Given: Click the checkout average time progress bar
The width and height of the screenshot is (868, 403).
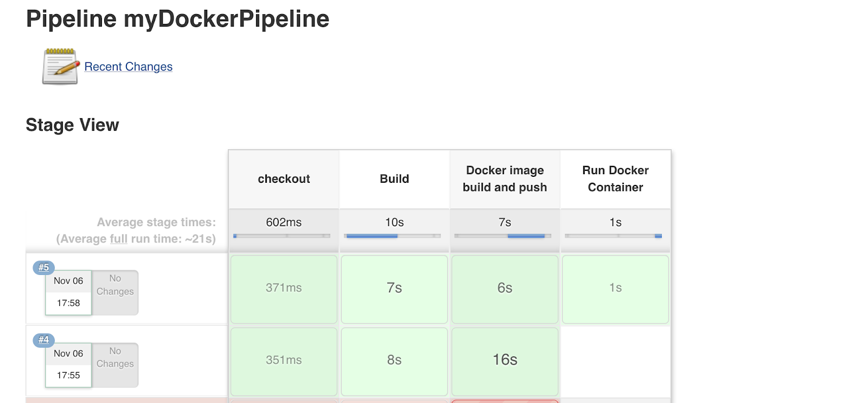Looking at the screenshot, I should [x=282, y=236].
